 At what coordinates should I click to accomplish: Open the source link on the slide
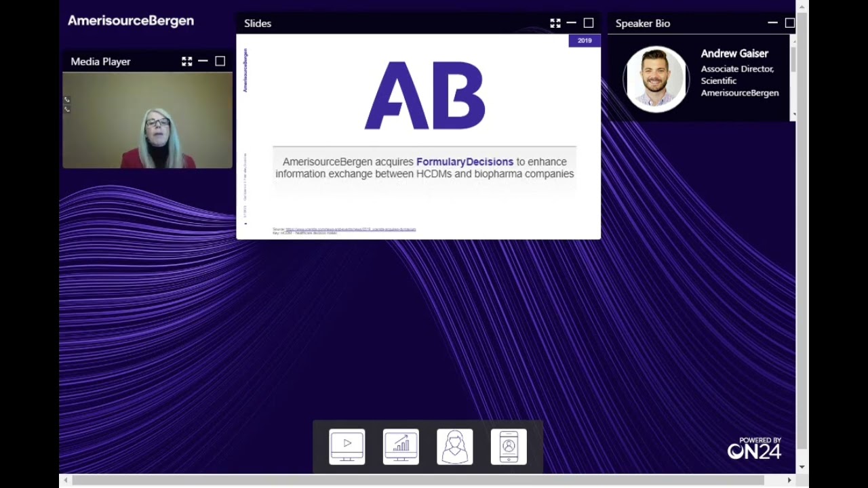point(351,229)
